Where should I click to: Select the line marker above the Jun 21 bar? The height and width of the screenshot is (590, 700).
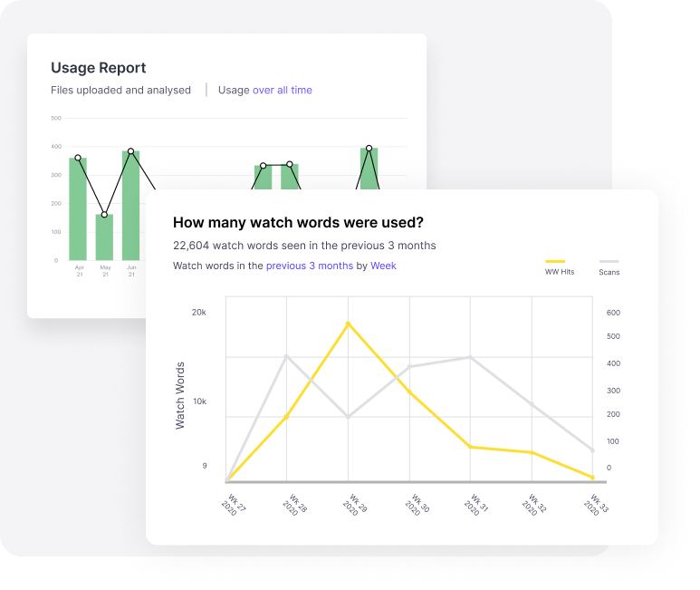130,151
